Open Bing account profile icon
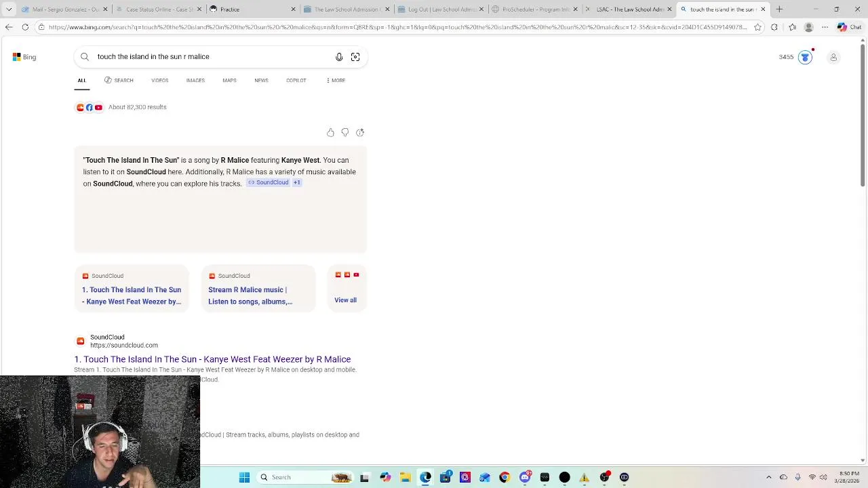The image size is (868, 488). pos(833,57)
